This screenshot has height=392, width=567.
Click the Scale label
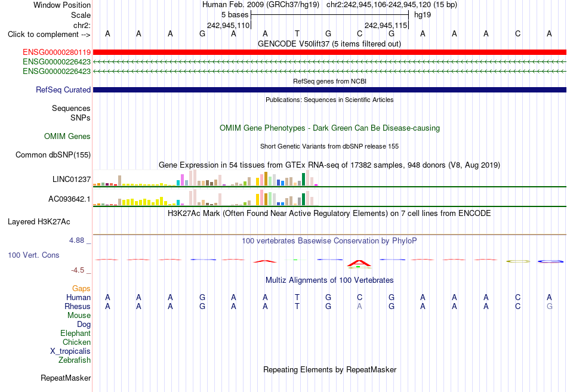coord(81,15)
